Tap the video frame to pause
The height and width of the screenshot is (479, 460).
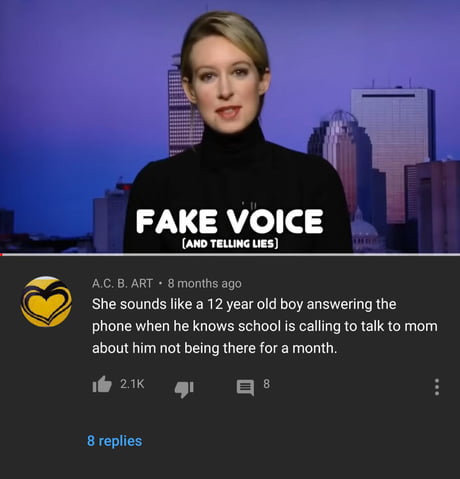pos(230,127)
